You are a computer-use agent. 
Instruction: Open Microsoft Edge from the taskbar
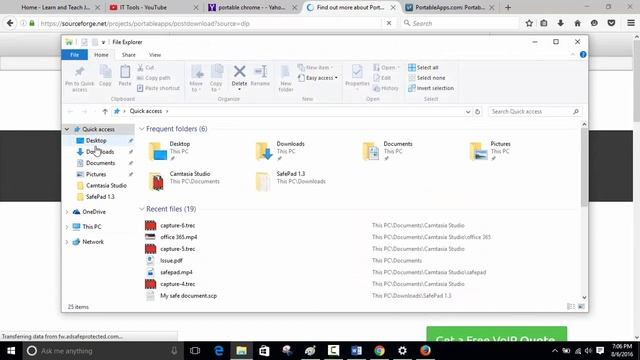(219, 351)
